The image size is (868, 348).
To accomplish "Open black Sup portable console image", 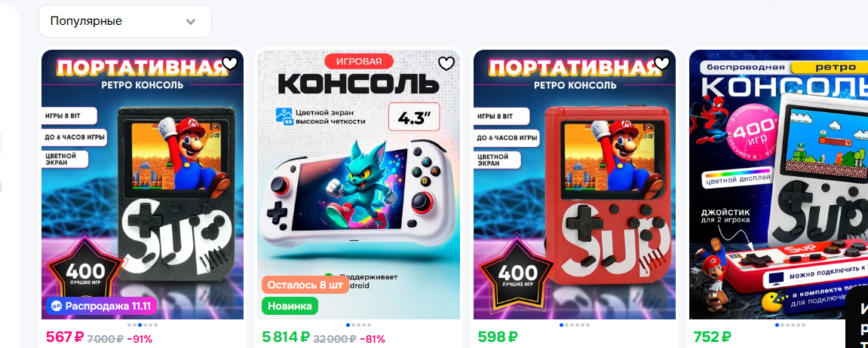I will (x=143, y=185).
